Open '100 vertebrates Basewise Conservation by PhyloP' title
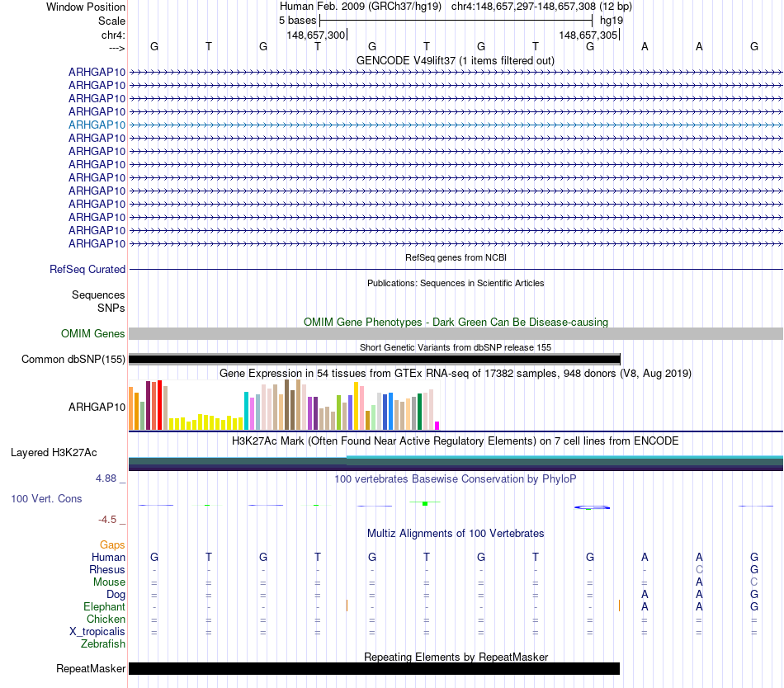 (456, 479)
